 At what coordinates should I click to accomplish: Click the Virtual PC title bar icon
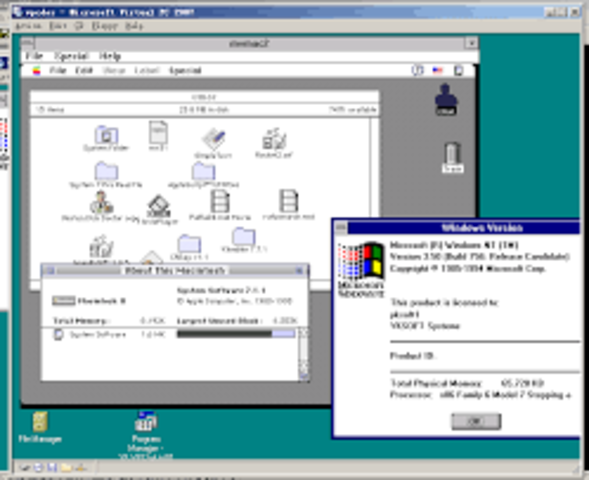coord(18,12)
